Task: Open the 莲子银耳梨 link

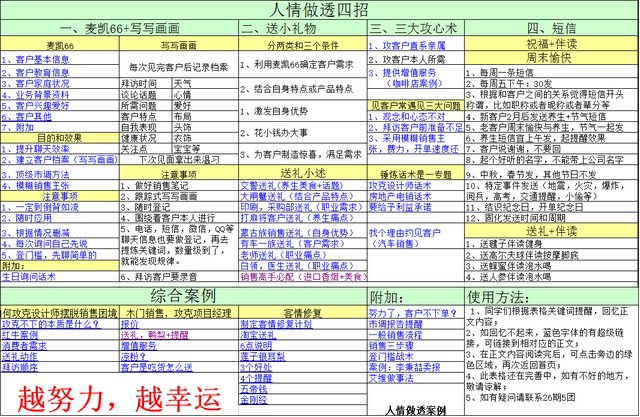Action: tap(262, 356)
